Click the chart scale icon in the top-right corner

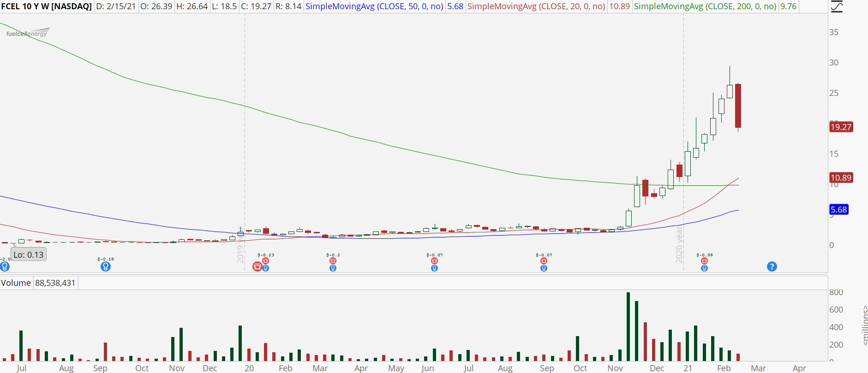(836, 6)
